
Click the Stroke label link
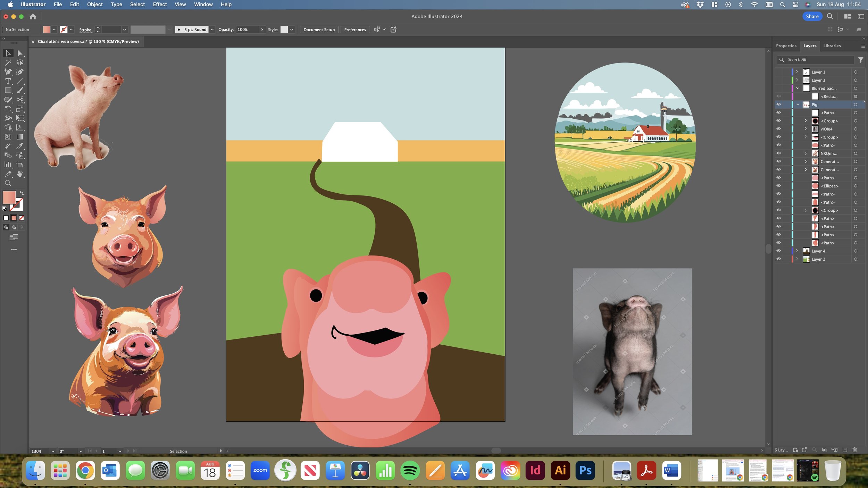(x=86, y=30)
